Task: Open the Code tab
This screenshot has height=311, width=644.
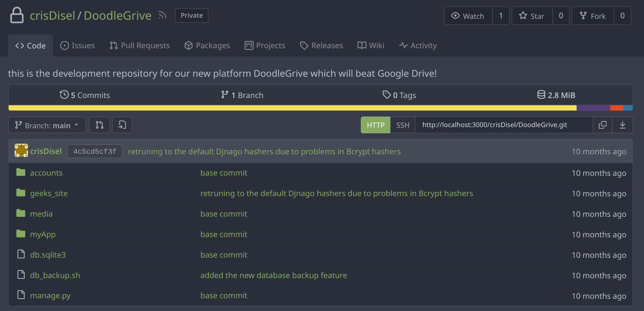Action: (31, 45)
